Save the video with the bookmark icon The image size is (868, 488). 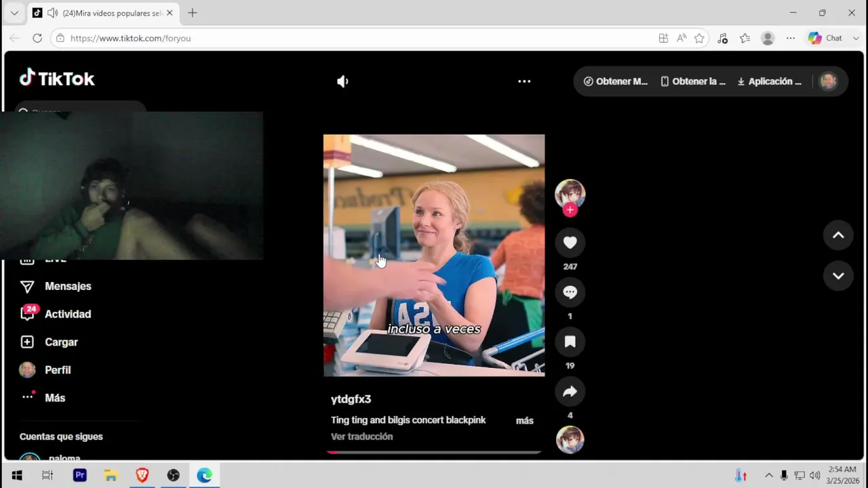point(570,342)
